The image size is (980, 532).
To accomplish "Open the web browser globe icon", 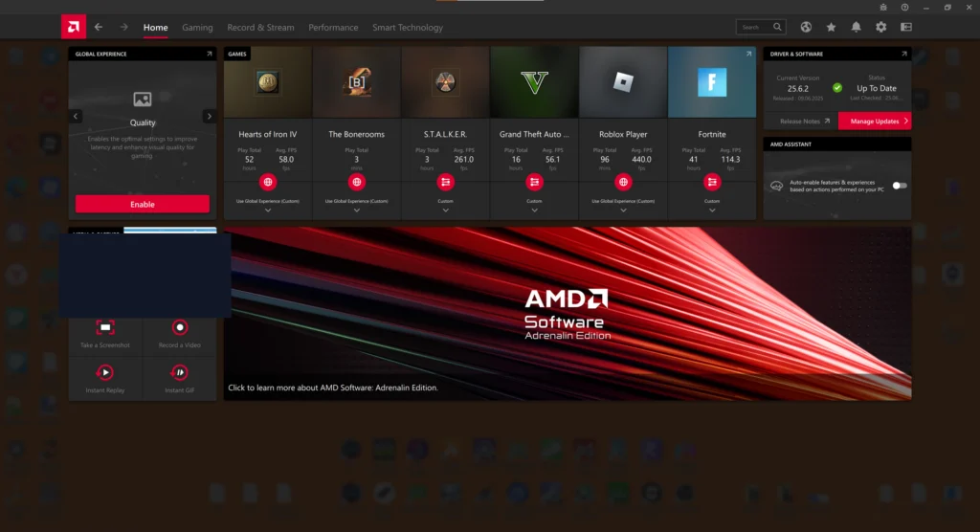I will (x=806, y=27).
